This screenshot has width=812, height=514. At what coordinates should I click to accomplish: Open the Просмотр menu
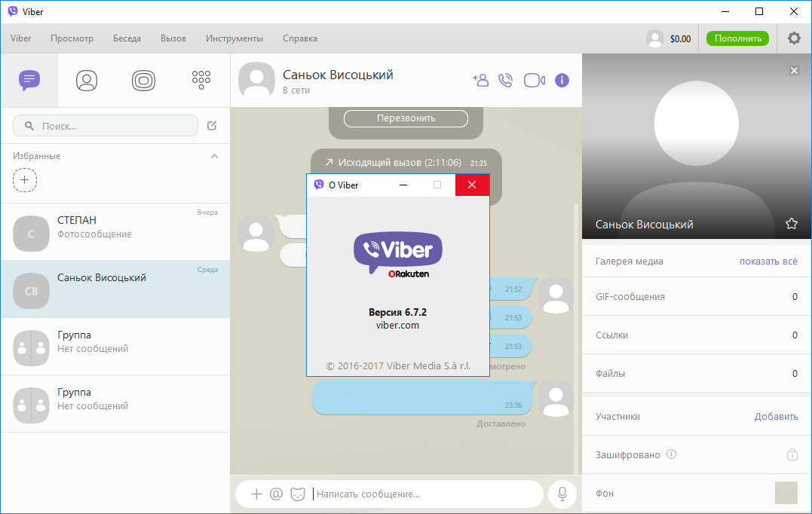coord(72,38)
